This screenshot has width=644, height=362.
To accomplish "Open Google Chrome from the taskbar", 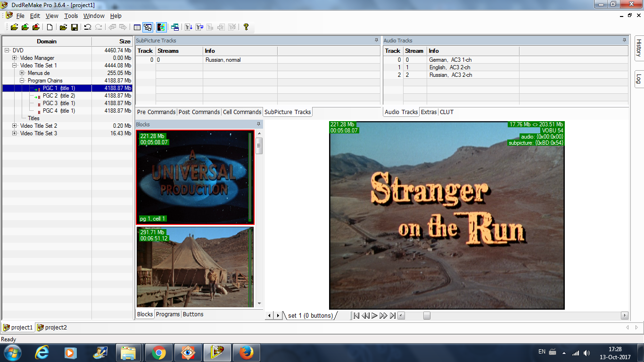I will click(x=159, y=353).
